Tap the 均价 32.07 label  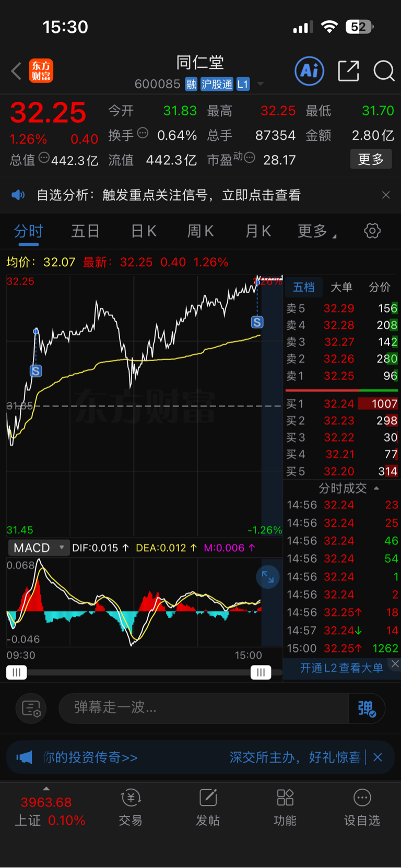(x=41, y=262)
